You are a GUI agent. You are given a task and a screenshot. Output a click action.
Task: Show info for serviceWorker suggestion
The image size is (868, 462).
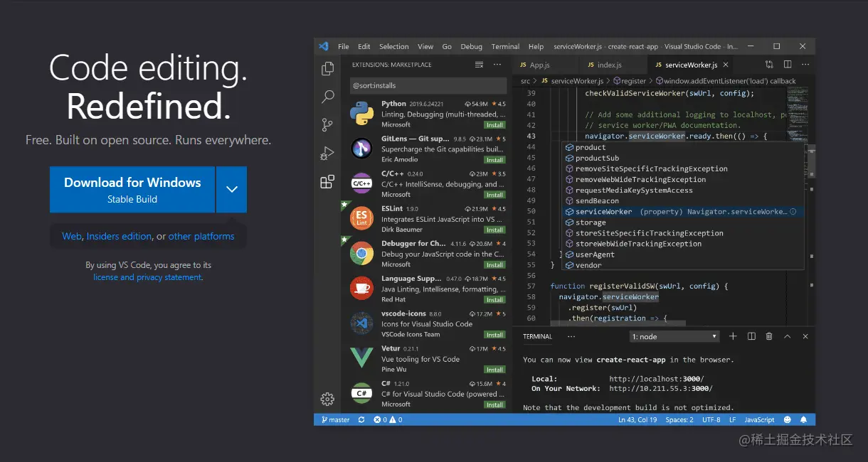(793, 212)
